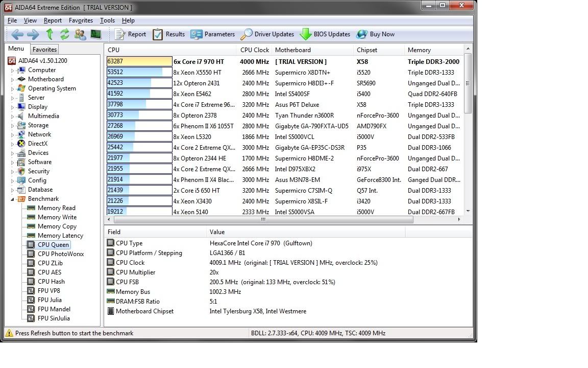Viewport: 588px width, 368px height.
Task: Select Memory Read benchmark
Action: (56, 208)
